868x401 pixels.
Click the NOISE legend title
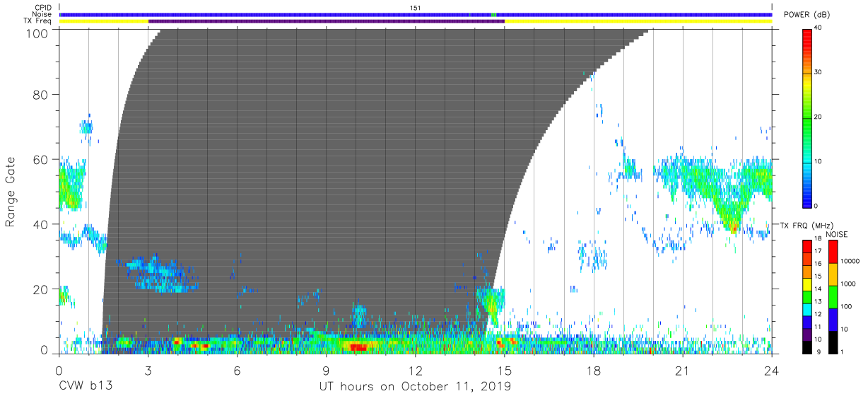click(x=837, y=234)
